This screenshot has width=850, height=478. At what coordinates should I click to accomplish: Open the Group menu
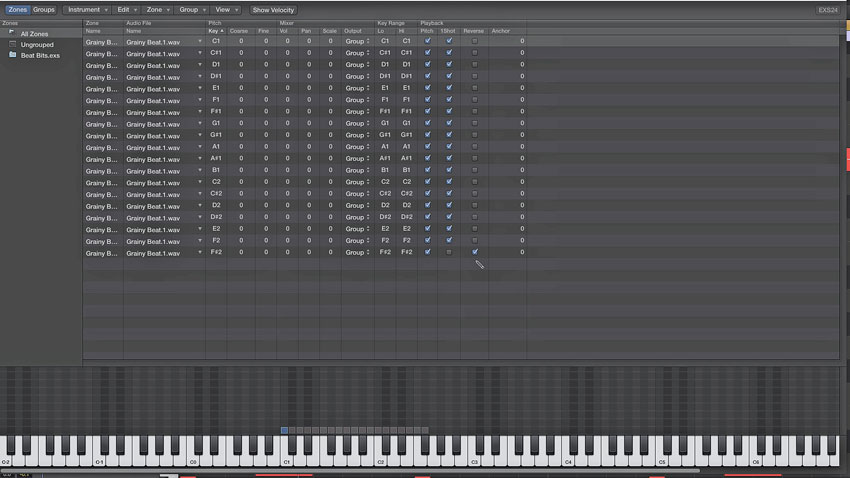192,10
